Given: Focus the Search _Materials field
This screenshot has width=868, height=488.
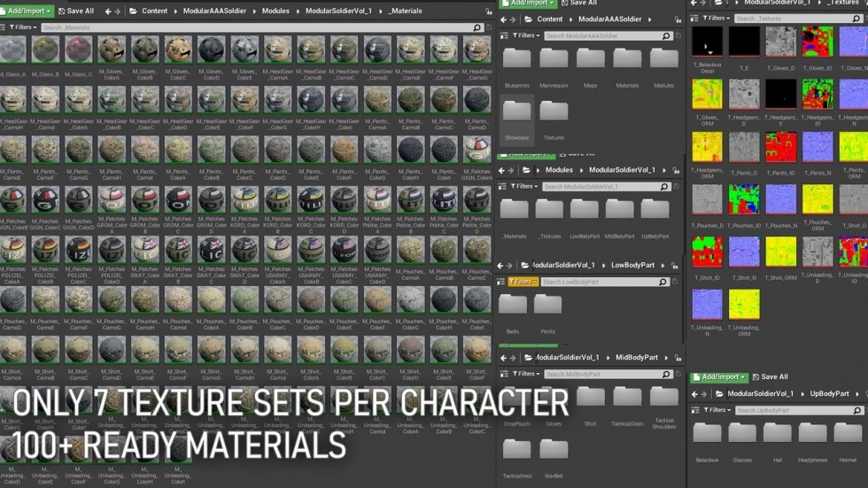Looking at the screenshot, I should pos(257,27).
